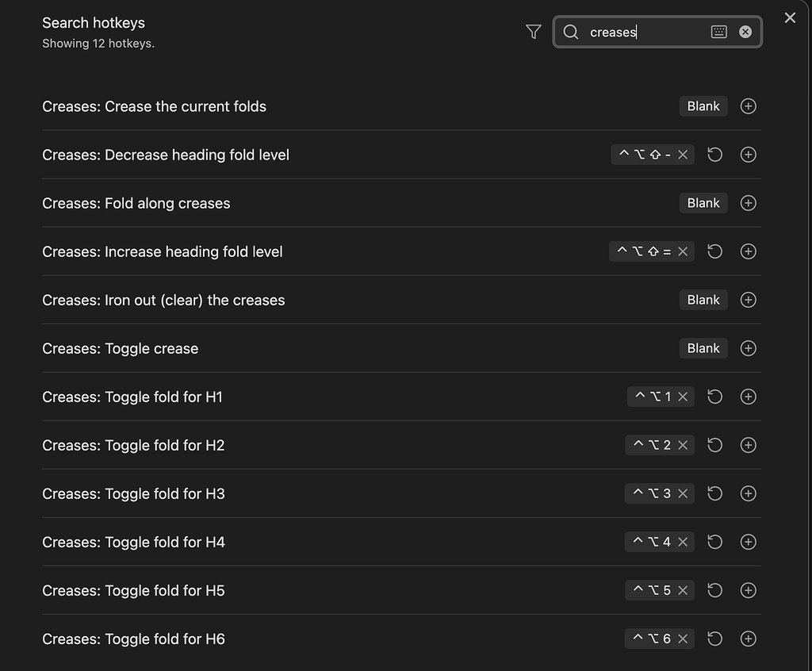Restore default for Decrease heading fold level
The width and height of the screenshot is (812, 671).
click(714, 155)
